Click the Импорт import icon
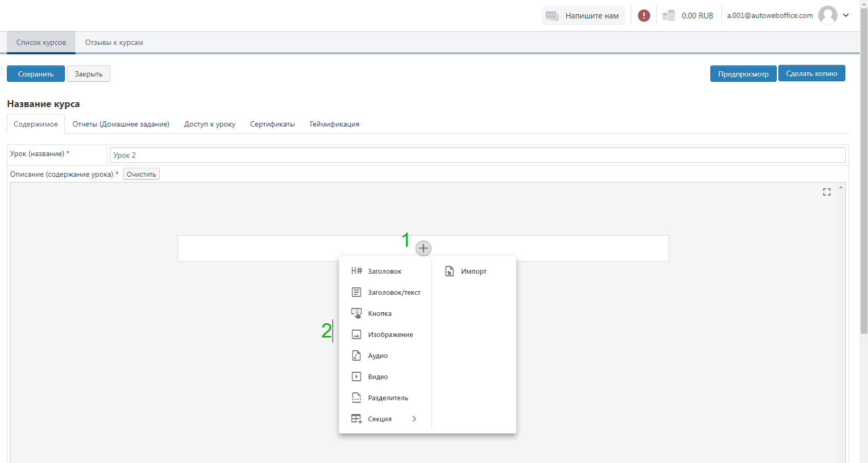 (449, 271)
